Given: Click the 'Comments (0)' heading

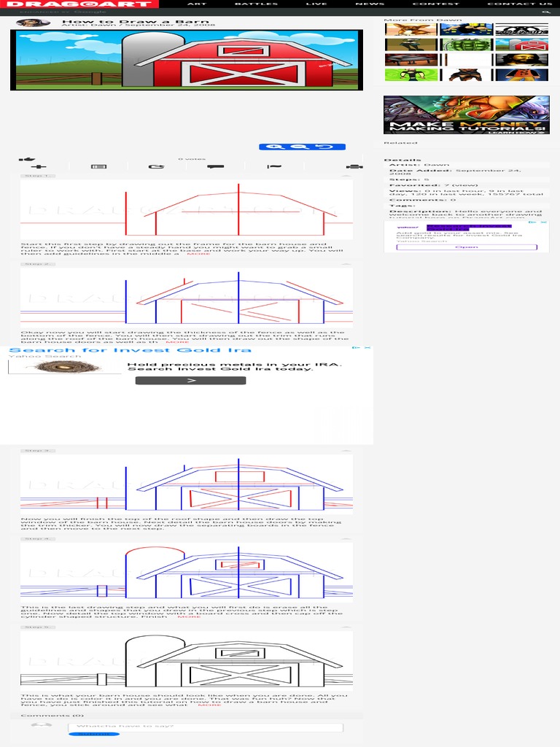Looking at the screenshot, I should pos(52,716).
